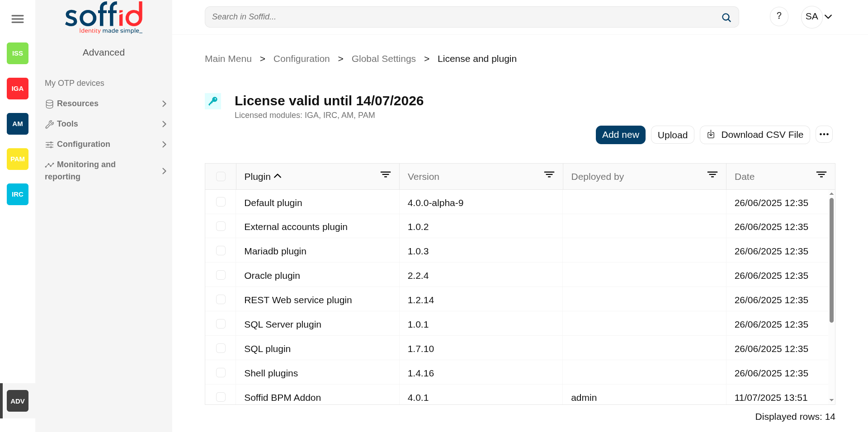The image size is (868, 432).
Task: Click the Version column header
Action: coord(481,177)
